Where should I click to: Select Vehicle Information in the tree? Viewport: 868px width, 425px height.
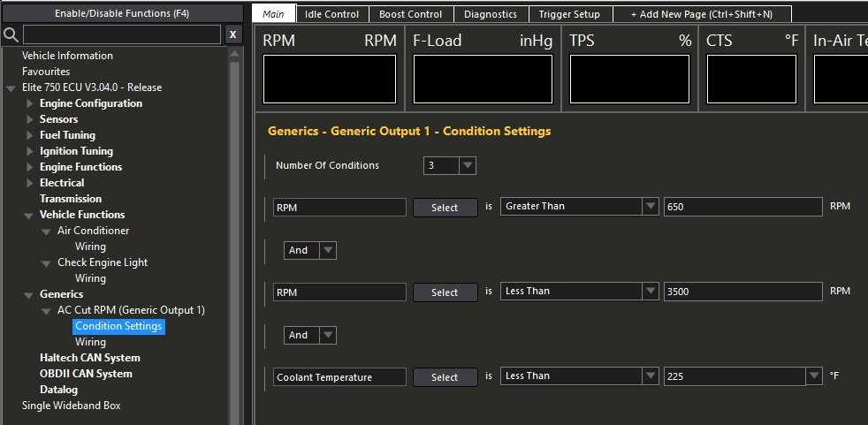pyautogui.click(x=67, y=56)
